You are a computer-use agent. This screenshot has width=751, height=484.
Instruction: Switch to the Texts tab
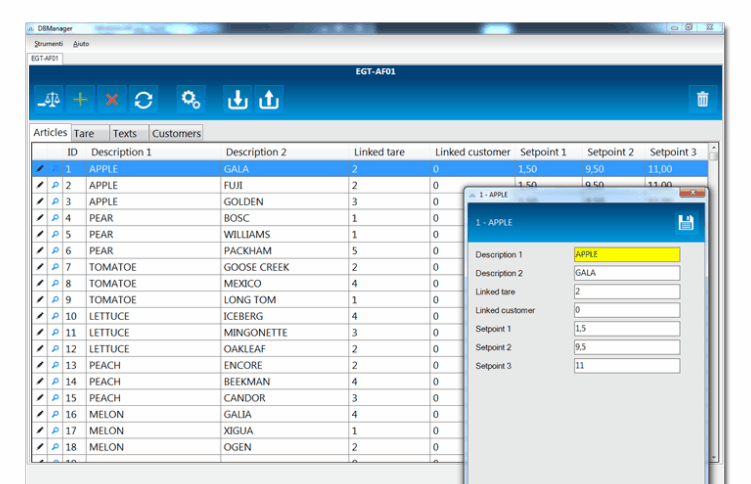[128, 134]
